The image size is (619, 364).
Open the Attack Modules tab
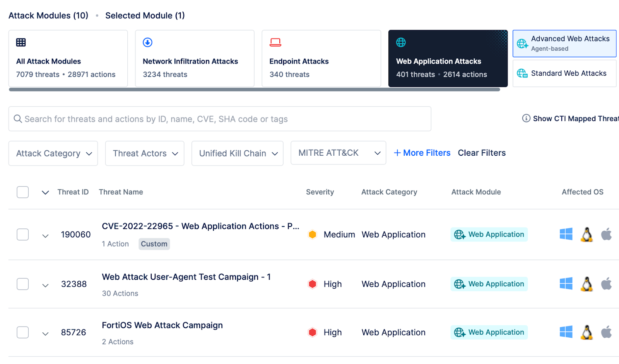point(48,15)
